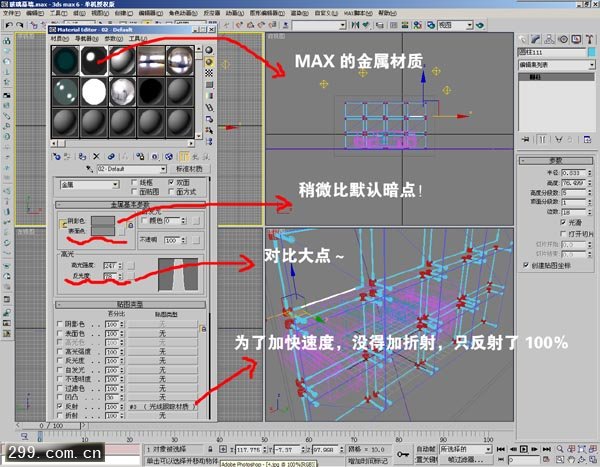Enable the 面贴图 face map checkbox
The width and height of the screenshot is (600, 467).
point(134,191)
